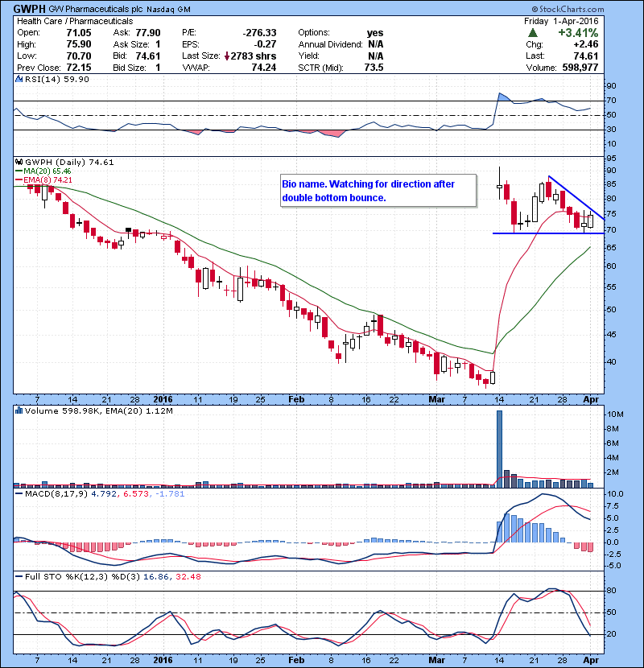Click the MACD(8,17,9) legend label
The image size is (644, 668).
56,494
